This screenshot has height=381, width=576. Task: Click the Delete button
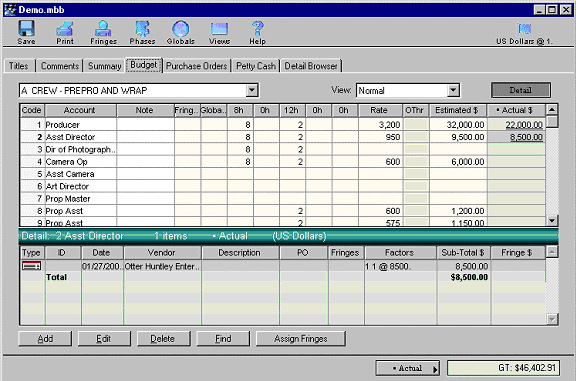pos(163,338)
